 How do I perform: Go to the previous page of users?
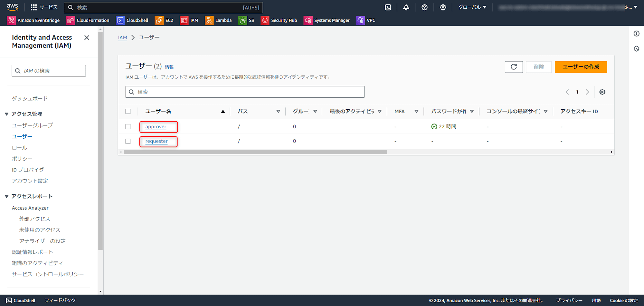click(567, 92)
